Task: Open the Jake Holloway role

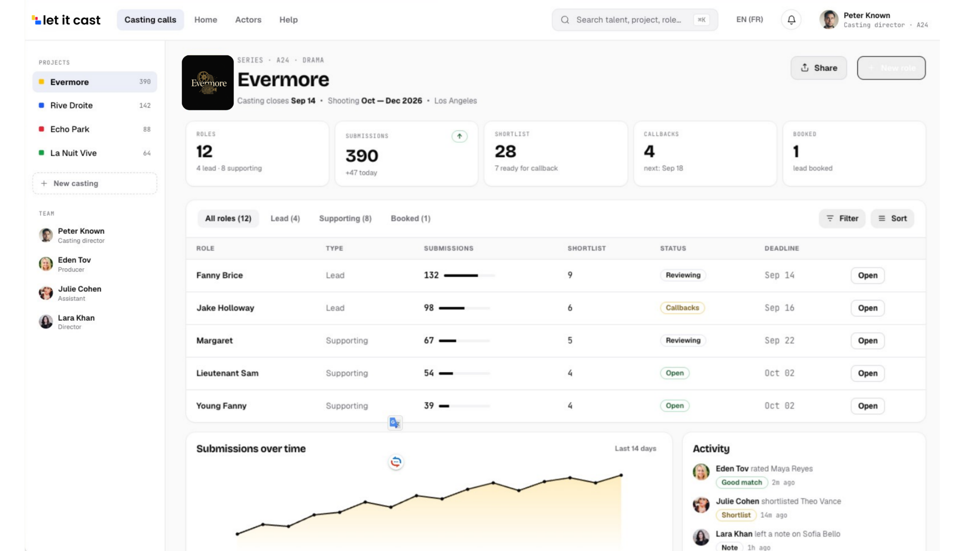Action: [x=867, y=308]
